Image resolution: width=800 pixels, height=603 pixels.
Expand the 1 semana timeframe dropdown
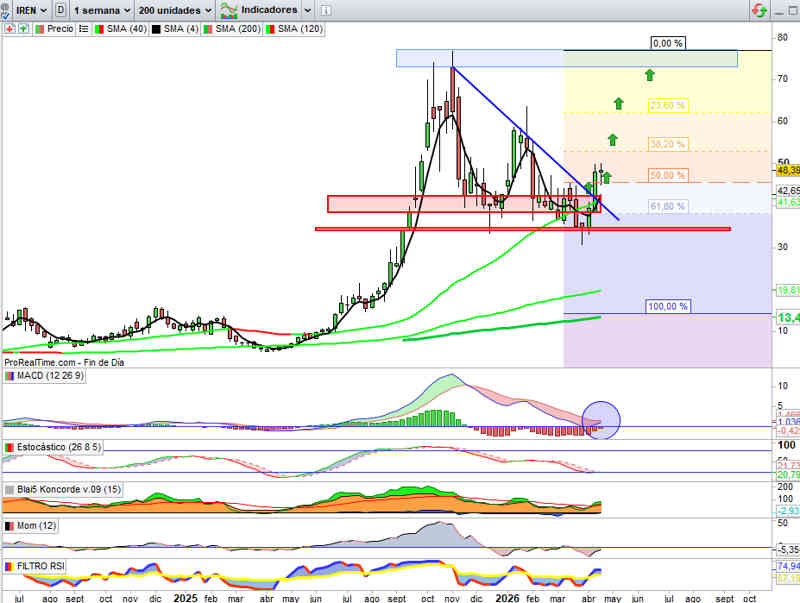click(x=103, y=10)
